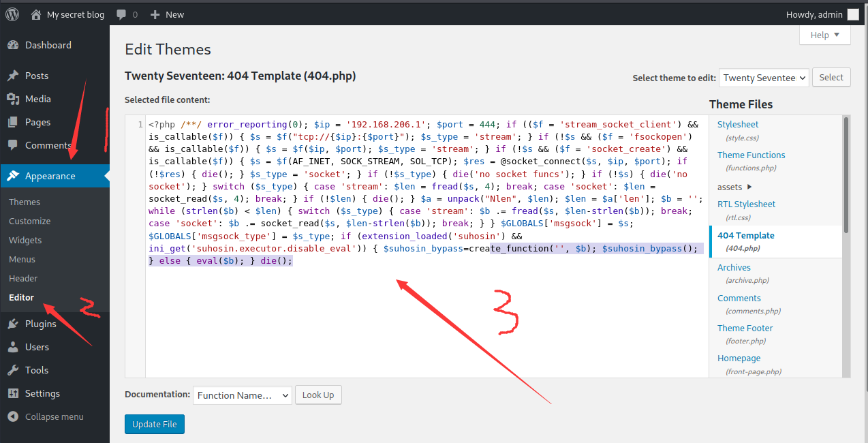Click the Tools wrench icon
Viewport: 868px width, 443px height.
pyautogui.click(x=13, y=370)
